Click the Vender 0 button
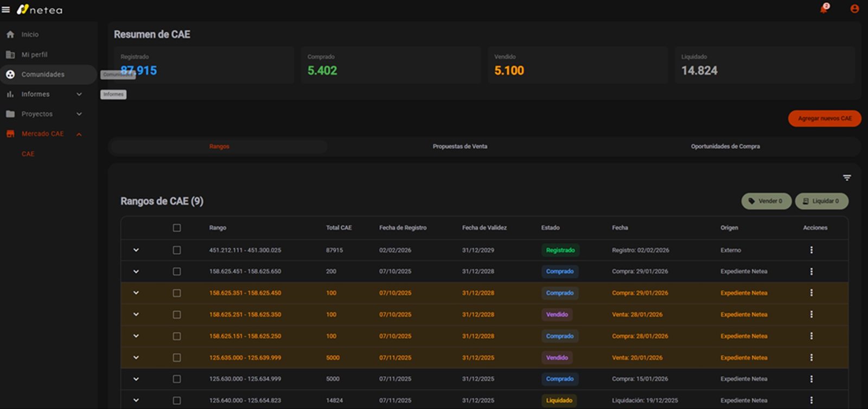The width and height of the screenshot is (868, 409). point(766,201)
